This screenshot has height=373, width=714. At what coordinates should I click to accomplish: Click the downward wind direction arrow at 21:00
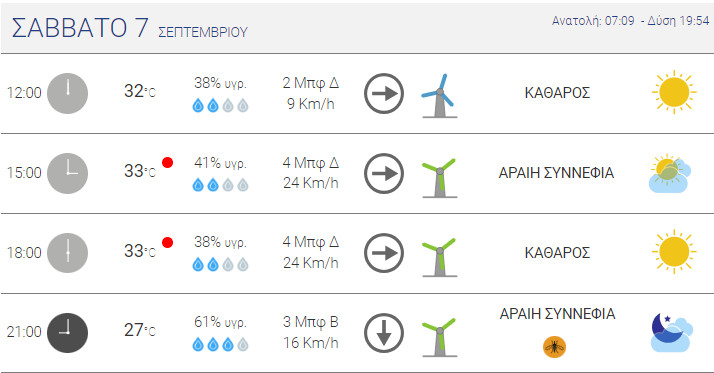(x=384, y=333)
